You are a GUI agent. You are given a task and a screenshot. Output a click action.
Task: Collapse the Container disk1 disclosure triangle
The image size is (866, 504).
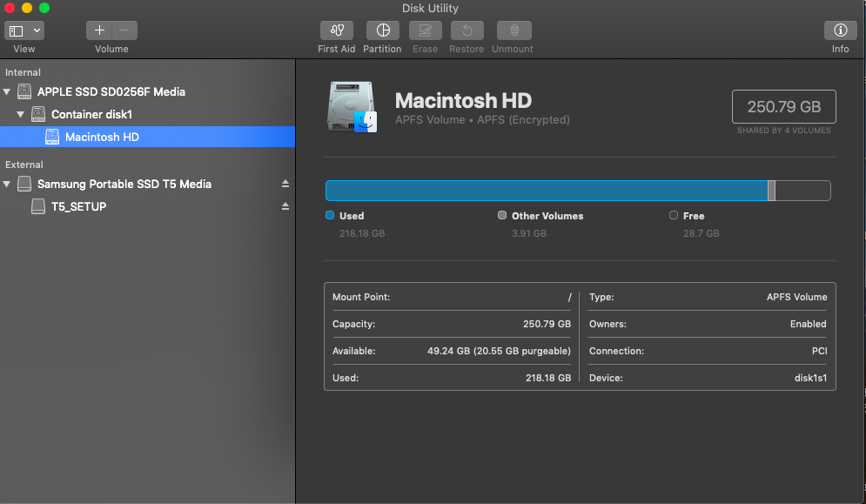coord(20,114)
